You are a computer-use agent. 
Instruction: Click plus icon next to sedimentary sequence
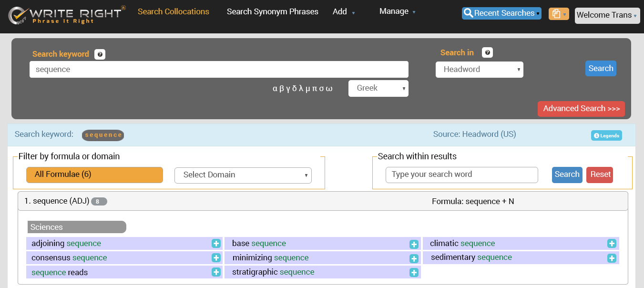(x=612, y=258)
